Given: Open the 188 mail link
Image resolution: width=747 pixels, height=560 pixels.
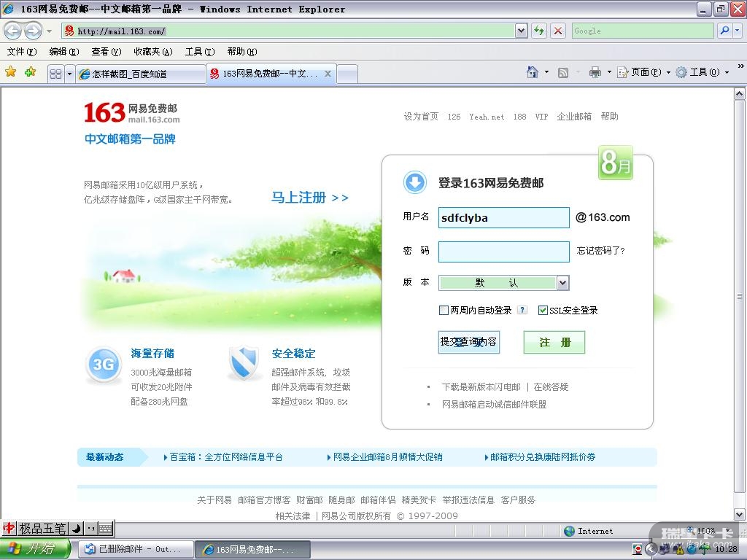Looking at the screenshot, I should pyautogui.click(x=519, y=117).
